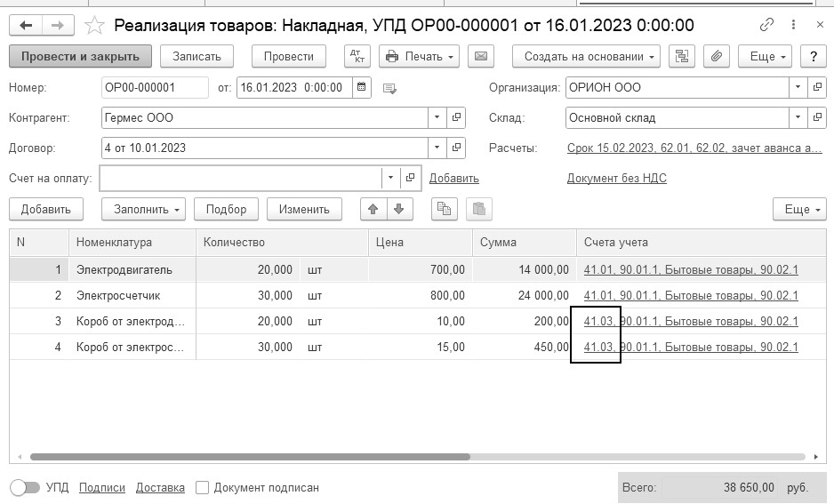Screen dimensions: 834x504
Task: Click the price cell 10,00
Action: tap(421, 321)
